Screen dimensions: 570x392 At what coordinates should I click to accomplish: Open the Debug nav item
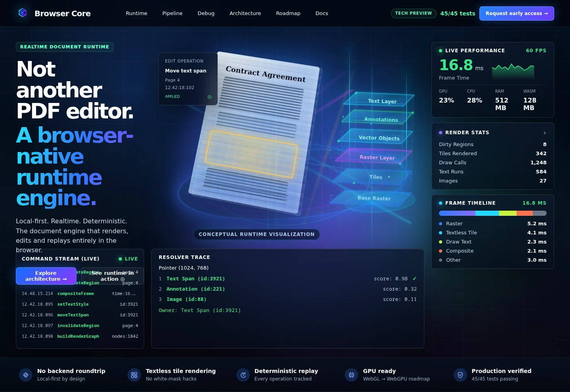pos(206,13)
